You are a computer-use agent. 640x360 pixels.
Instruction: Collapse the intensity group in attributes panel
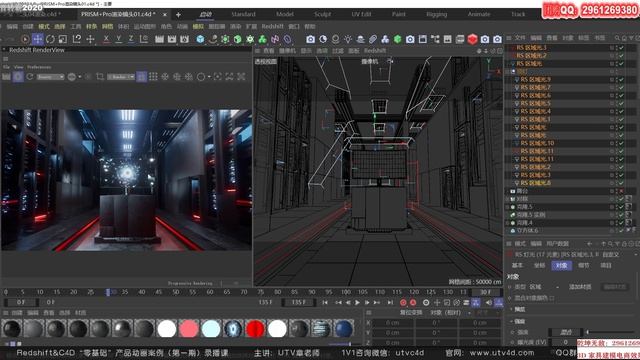click(511, 322)
